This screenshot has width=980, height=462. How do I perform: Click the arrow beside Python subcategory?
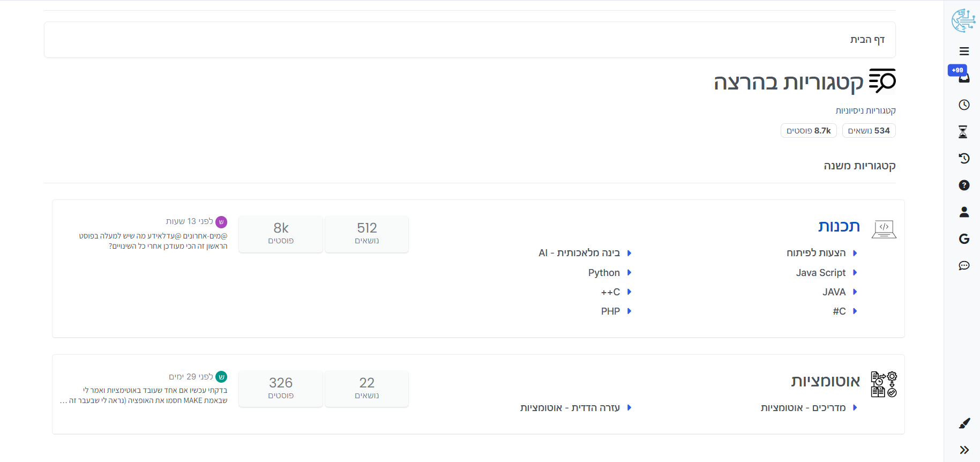click(x=629, y=273)
